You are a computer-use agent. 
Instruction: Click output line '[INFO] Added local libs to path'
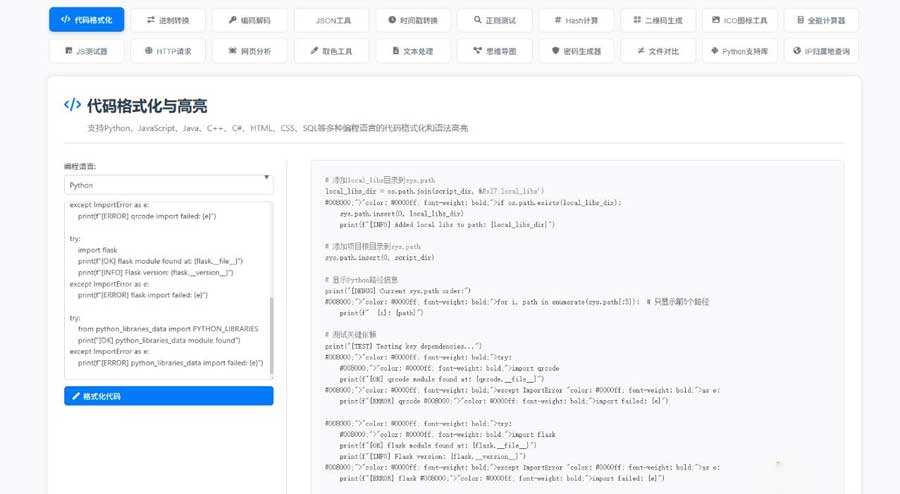pos(447,224)
